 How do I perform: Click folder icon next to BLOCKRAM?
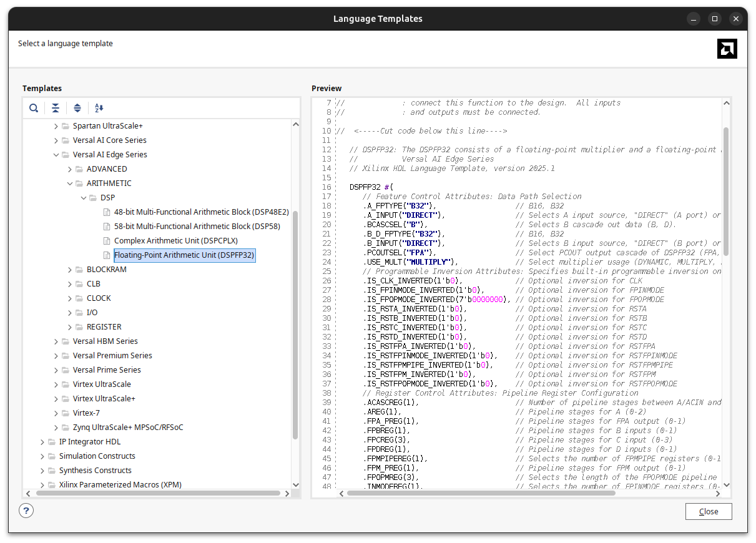point(79,270)
